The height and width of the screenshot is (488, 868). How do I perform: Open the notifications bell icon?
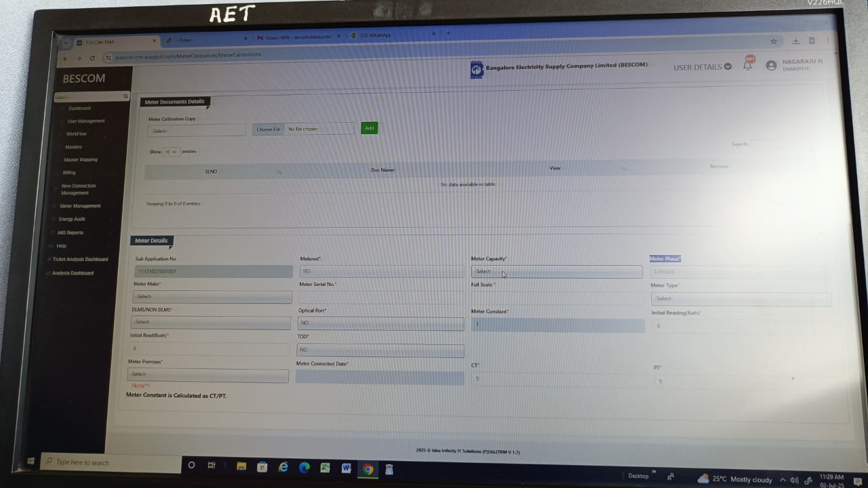(x=748, y=64)
